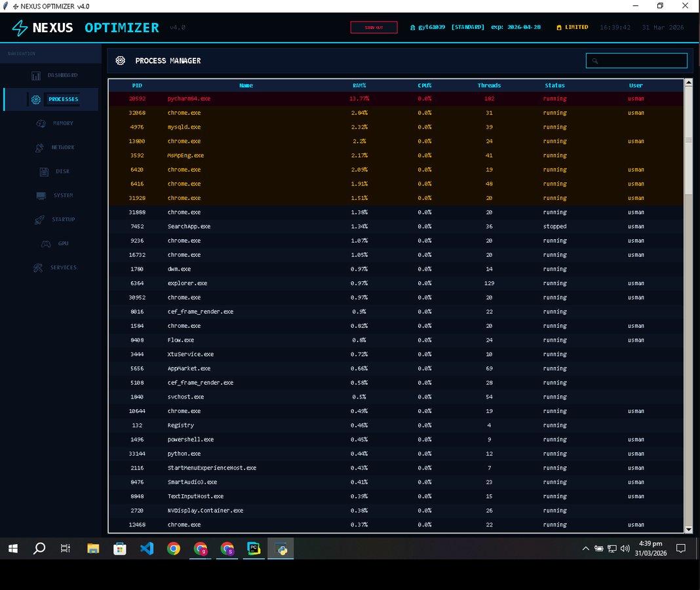Click the user account icon beside gyt61039
Viewport: 700px width, 590px height.
point(412,28)
